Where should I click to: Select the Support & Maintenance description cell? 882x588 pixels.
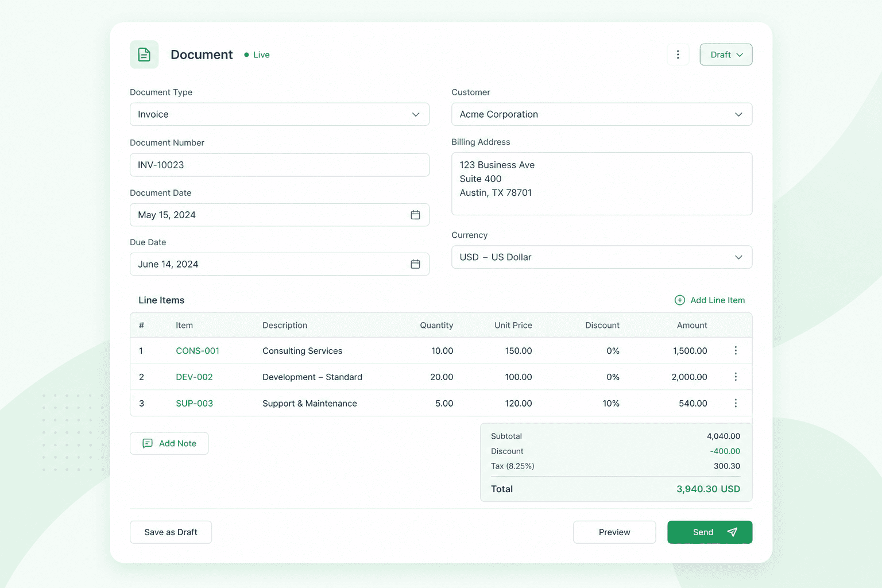point(310,404)
